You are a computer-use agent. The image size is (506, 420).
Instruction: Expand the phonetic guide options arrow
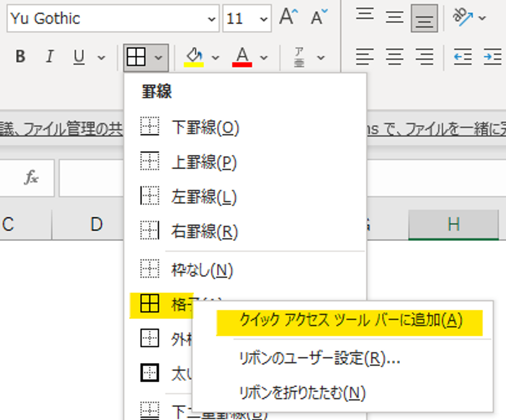tap(321, 58)
